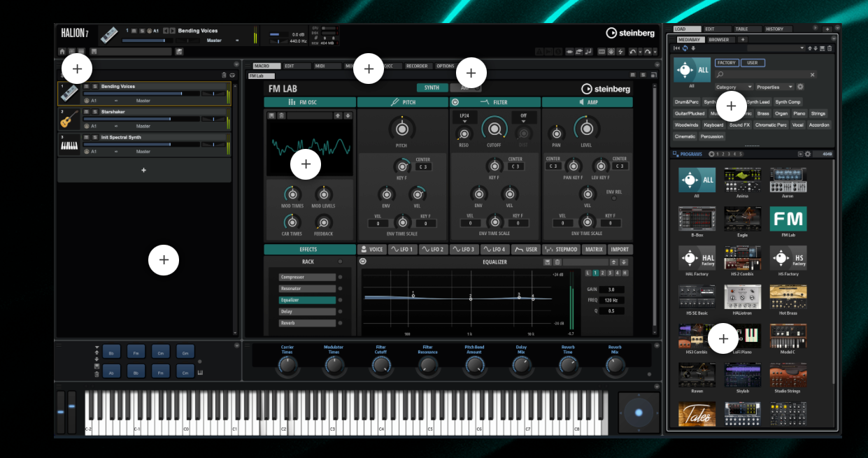Open the Category dropdown in MediaBay
This screenshot has height=458, width=868.
pos(734,87)
